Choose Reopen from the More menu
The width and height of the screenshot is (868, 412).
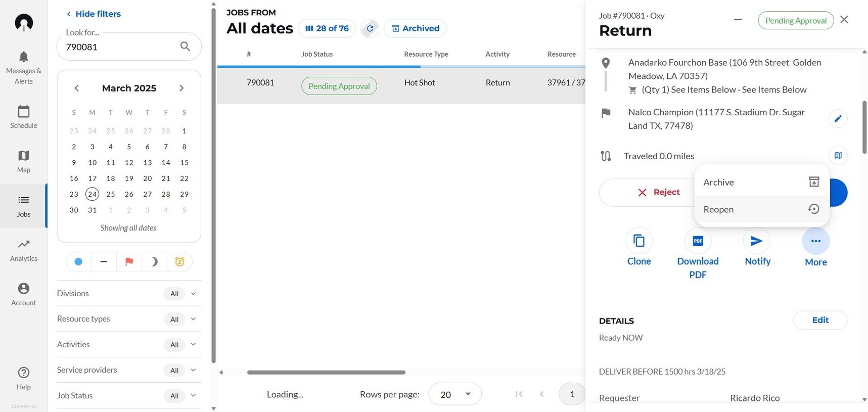pos(761,209)
